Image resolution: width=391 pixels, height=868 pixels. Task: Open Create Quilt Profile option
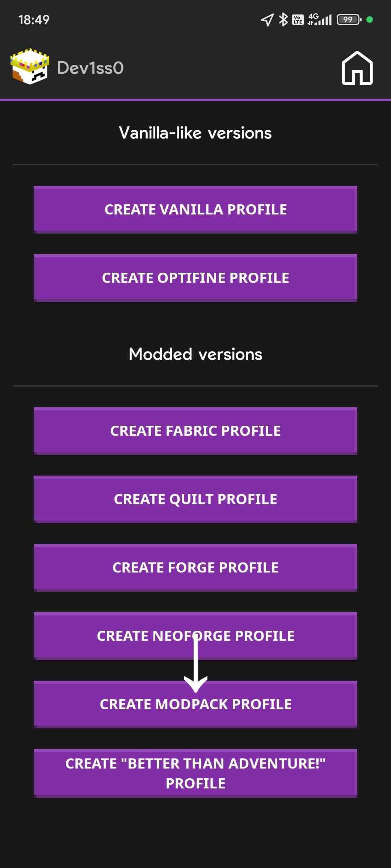click(x=195, y=499)
